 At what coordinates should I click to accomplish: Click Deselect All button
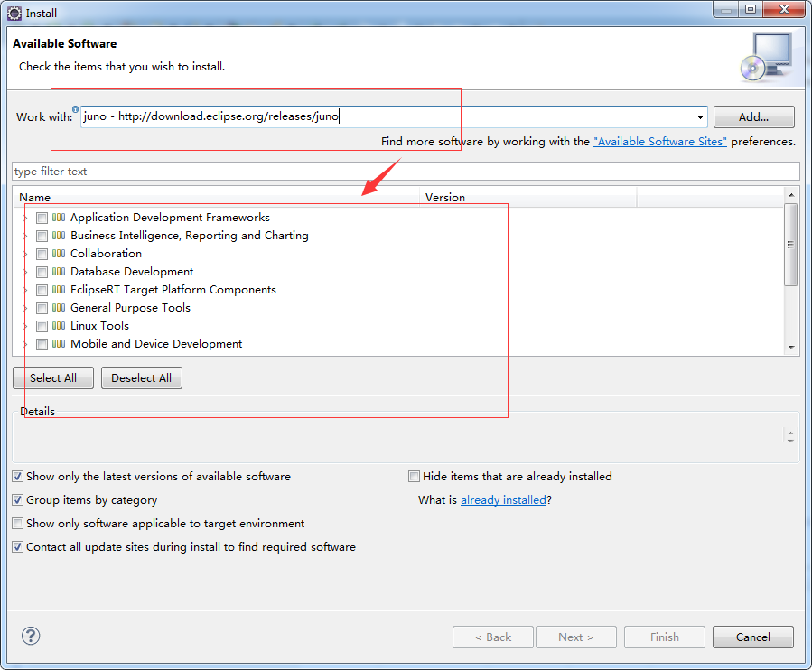pos(142,378)
